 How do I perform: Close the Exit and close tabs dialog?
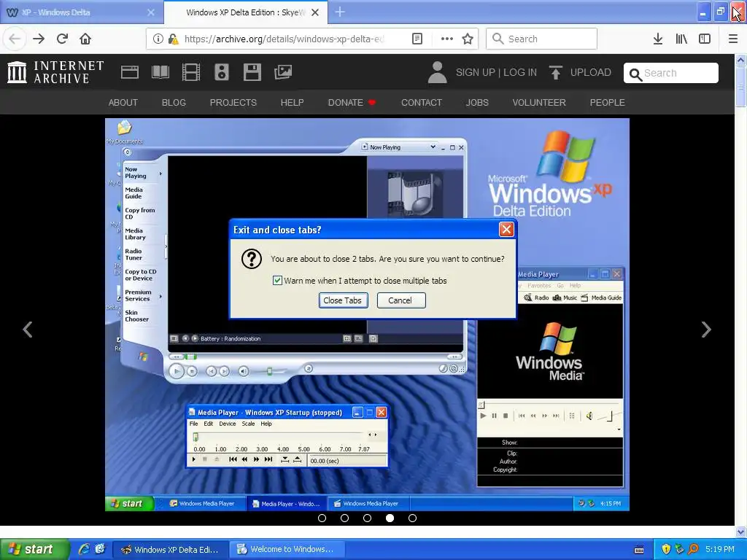pyautogui.click(x=506, y=230)
